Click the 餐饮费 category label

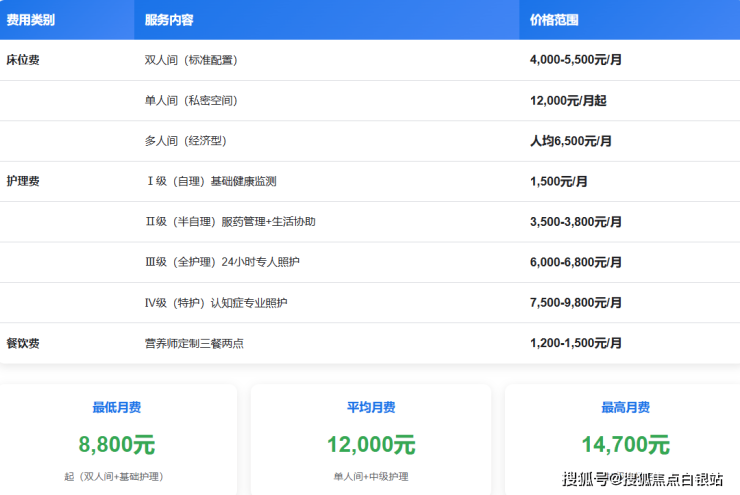tap(23, 343)
